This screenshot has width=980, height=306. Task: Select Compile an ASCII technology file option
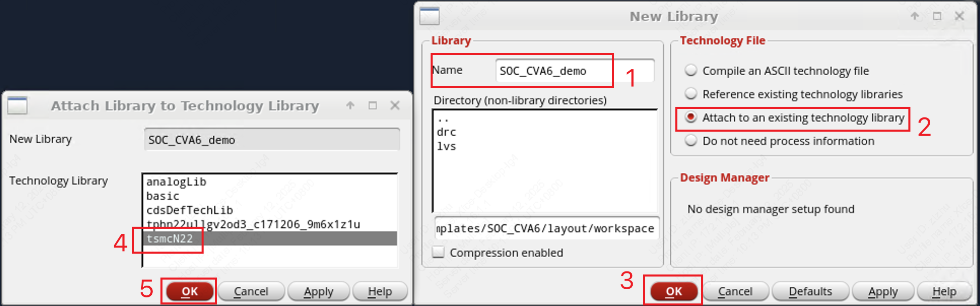691,71
